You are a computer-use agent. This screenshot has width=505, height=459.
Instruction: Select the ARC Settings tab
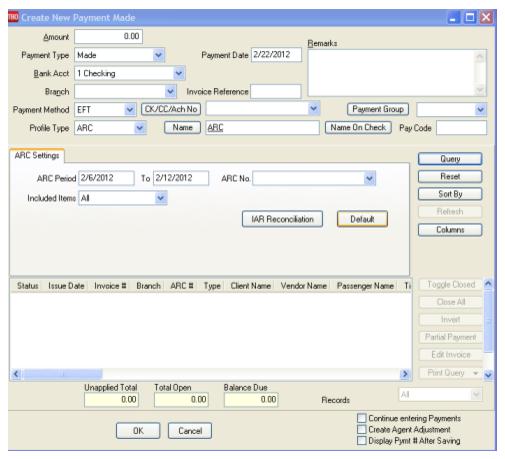[x=37, y=155]
